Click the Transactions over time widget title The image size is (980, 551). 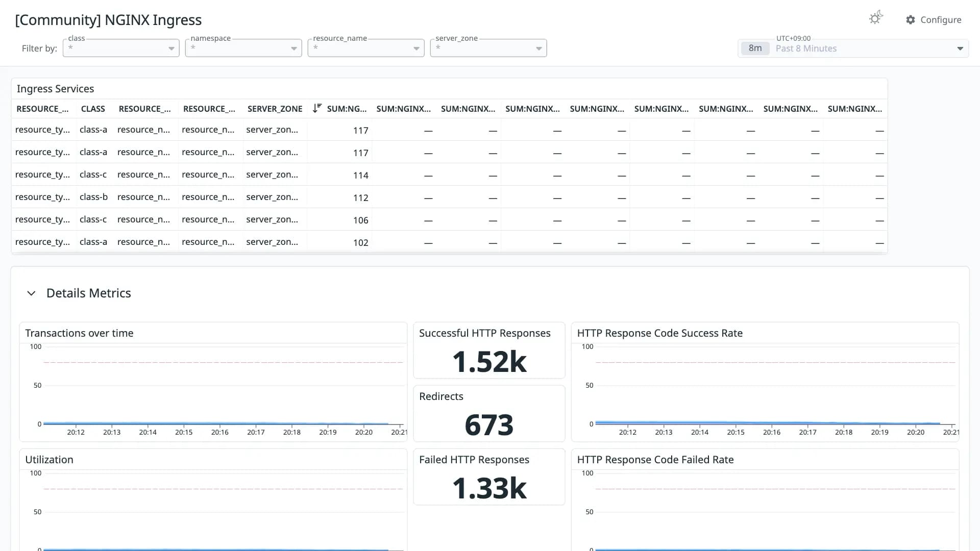(79, 333)
